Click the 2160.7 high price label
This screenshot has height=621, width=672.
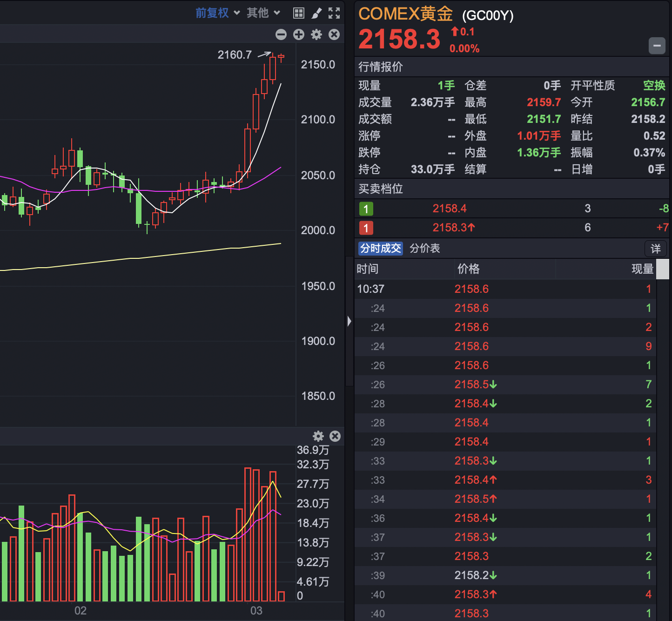pyautogui.click(x=235, y=54)
